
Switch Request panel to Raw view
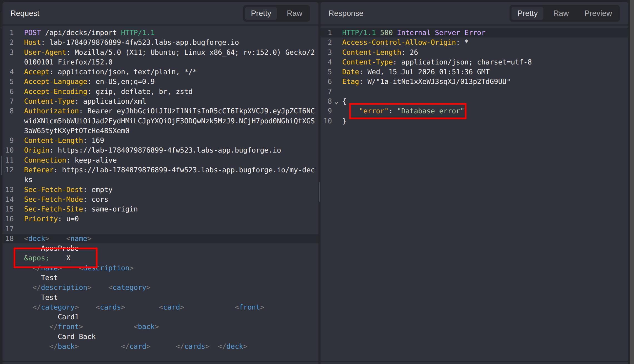294,13
